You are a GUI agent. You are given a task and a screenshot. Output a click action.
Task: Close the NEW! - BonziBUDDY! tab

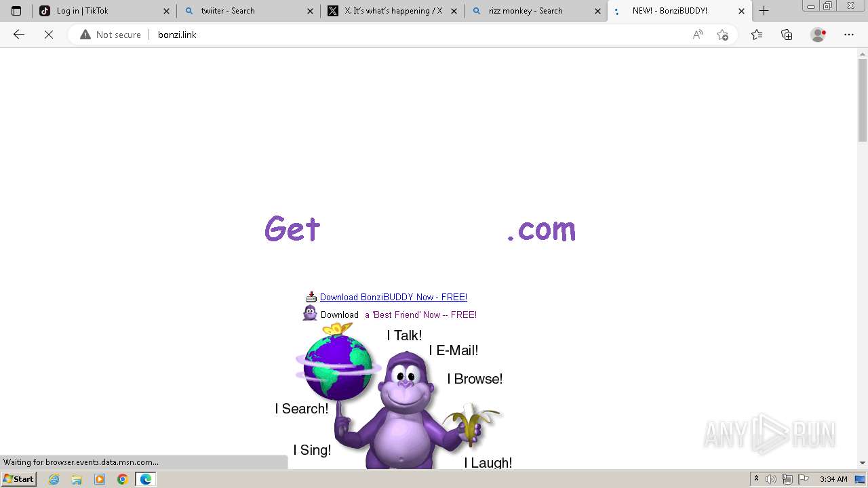coord(741,11)
